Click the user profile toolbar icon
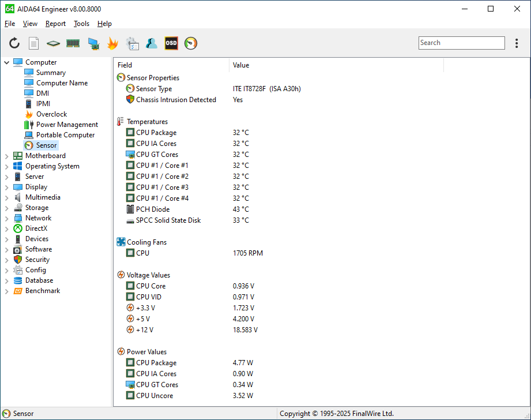The image size is (531, 420). click(x=152, y=43)
